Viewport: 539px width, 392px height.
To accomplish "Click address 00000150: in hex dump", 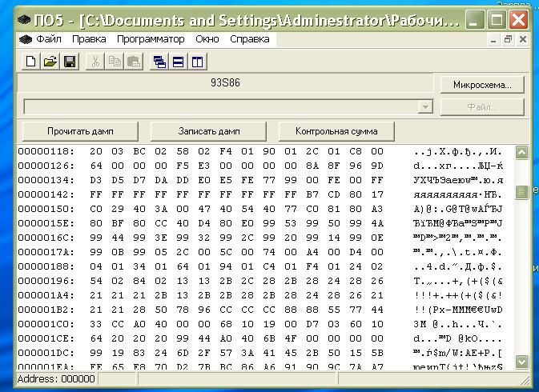I will click(x=46, y=209).
